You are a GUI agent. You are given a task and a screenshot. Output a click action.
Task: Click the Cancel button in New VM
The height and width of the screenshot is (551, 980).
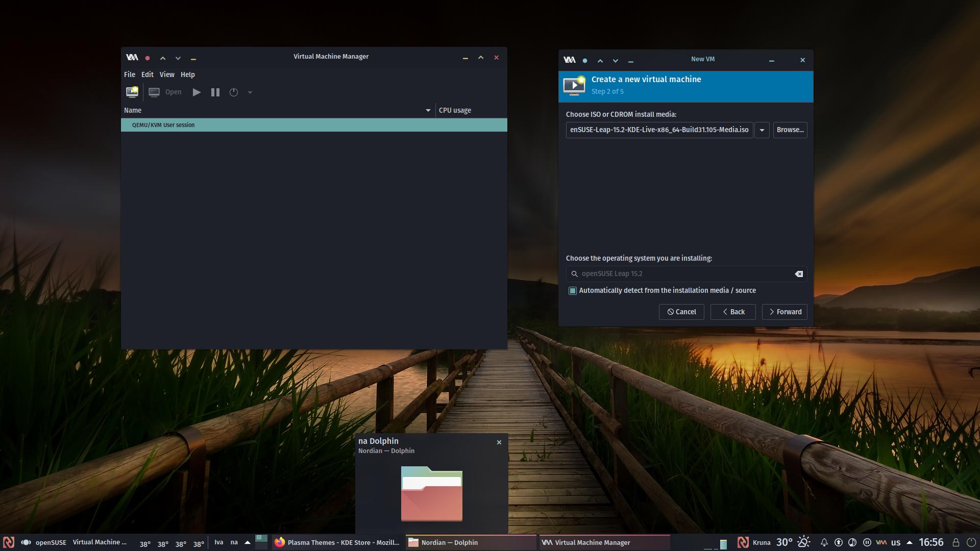pyautogui.click(x=681, y=312)
